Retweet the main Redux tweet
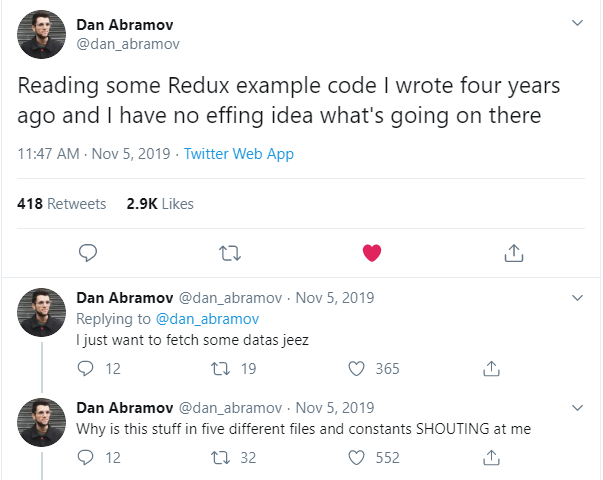The height and width of the screenshot is (480, 603). coord(229,253)
